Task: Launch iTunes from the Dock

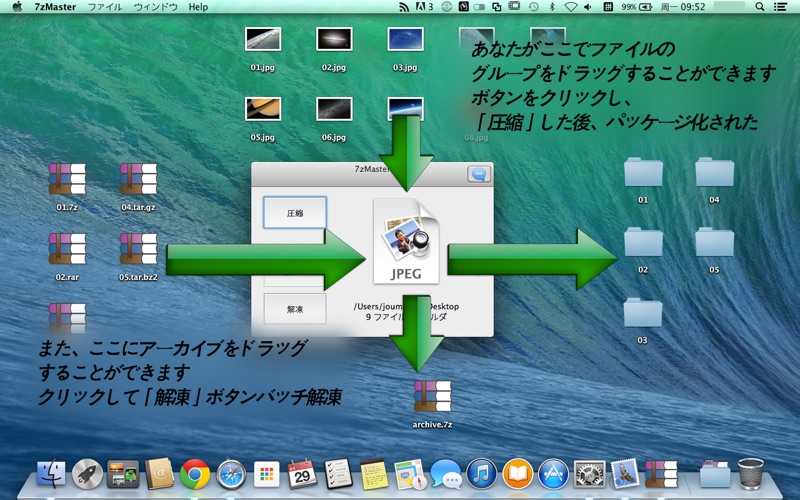Action: pos(481,473)
